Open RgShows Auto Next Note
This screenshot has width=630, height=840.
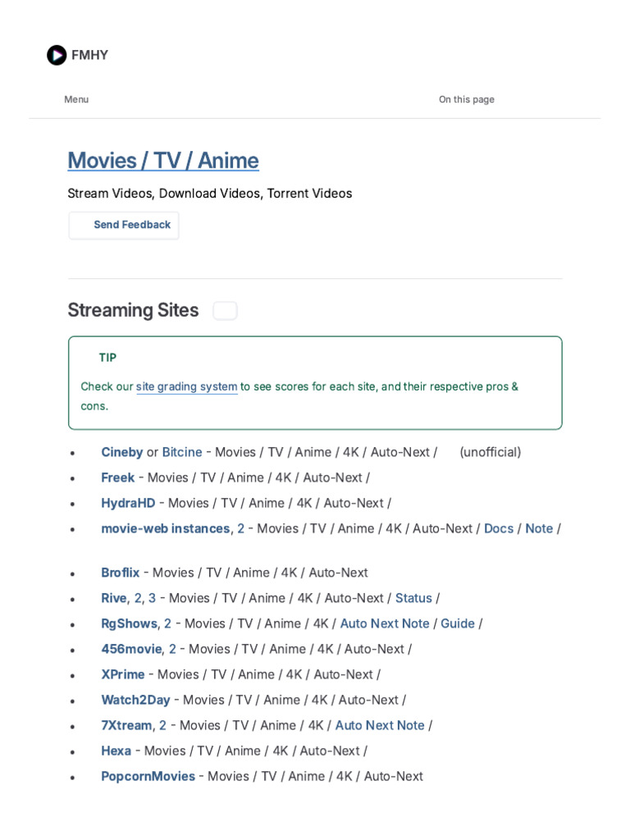(385, 623)
